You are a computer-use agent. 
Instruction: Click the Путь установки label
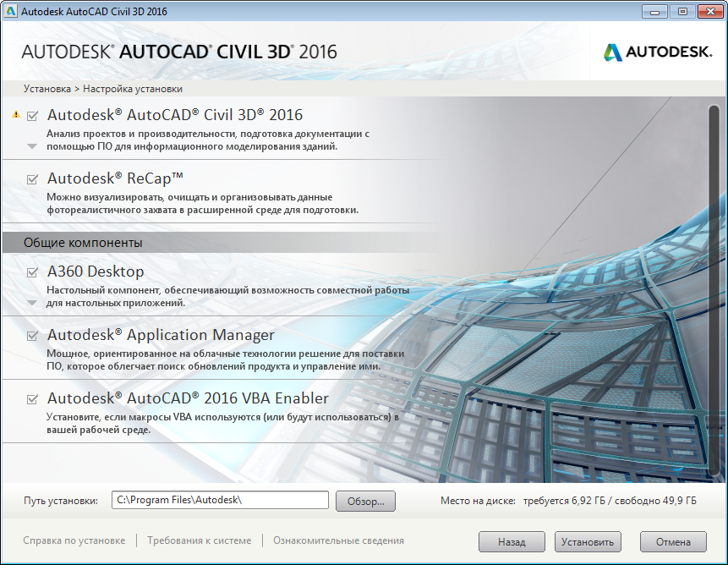(x=61, y=501)
